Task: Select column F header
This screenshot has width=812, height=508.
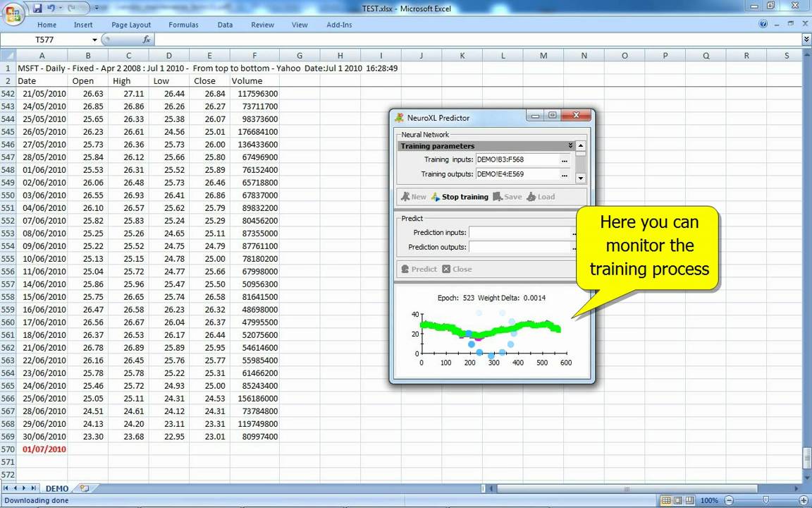Action: pos(254,56)
